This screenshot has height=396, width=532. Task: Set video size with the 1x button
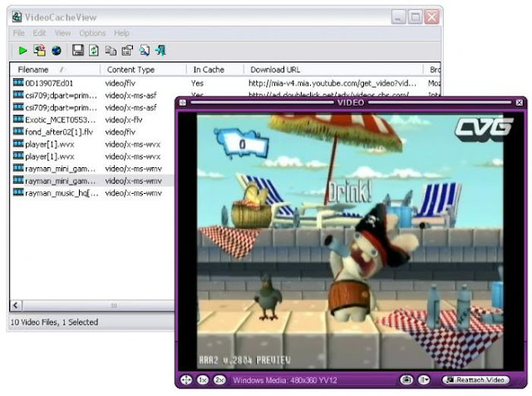point(203,379)
